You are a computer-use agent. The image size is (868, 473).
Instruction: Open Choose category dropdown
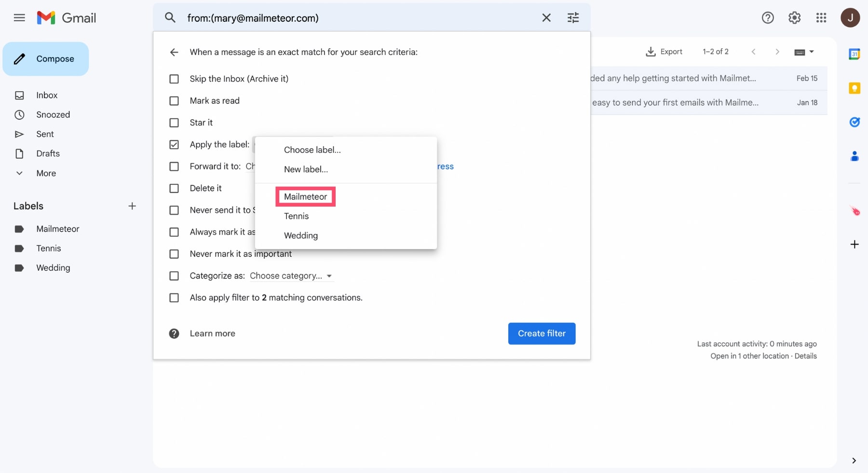(x=291, y=276)
